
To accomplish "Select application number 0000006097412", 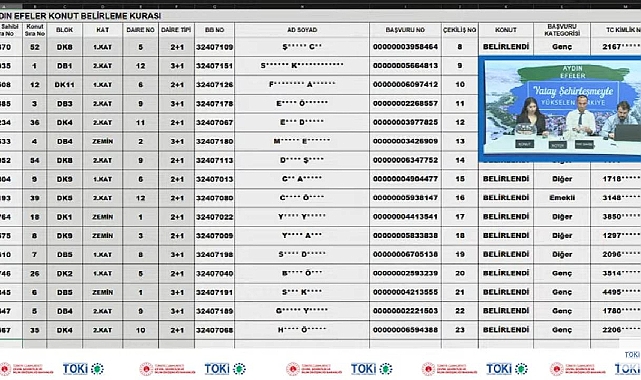I will click(x=405, y=85).
